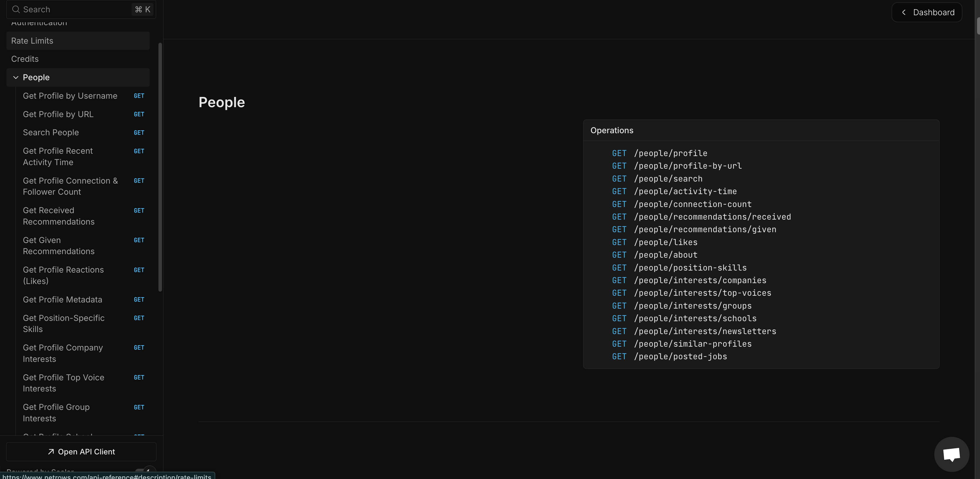Click the Dashboard button at top right
This screenshot has height=479, width=980.
coord(927,12)
